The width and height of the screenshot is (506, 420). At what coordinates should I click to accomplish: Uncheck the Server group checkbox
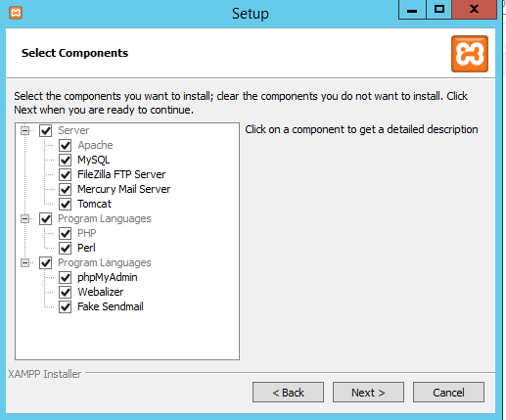click(x=46, y=130)
